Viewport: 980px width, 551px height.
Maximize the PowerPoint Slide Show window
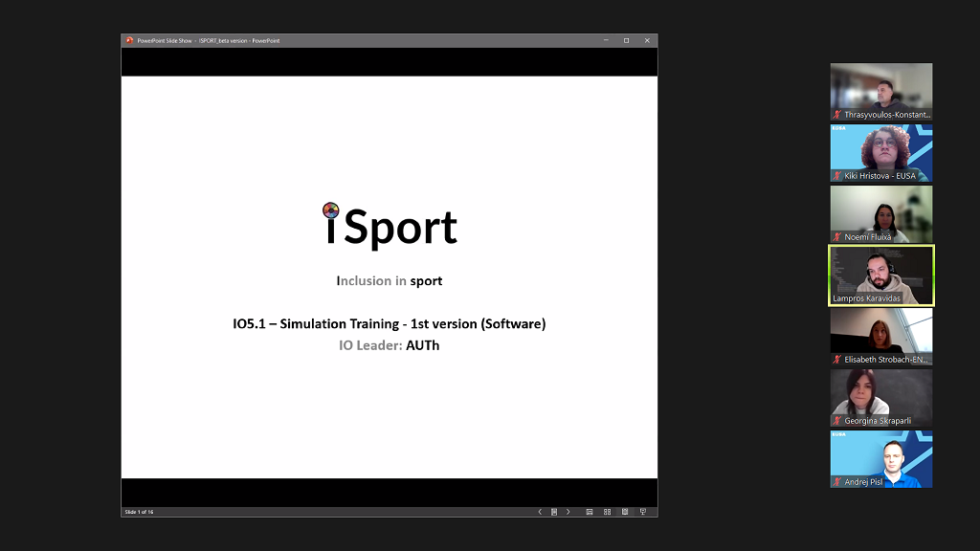point(626,40)
